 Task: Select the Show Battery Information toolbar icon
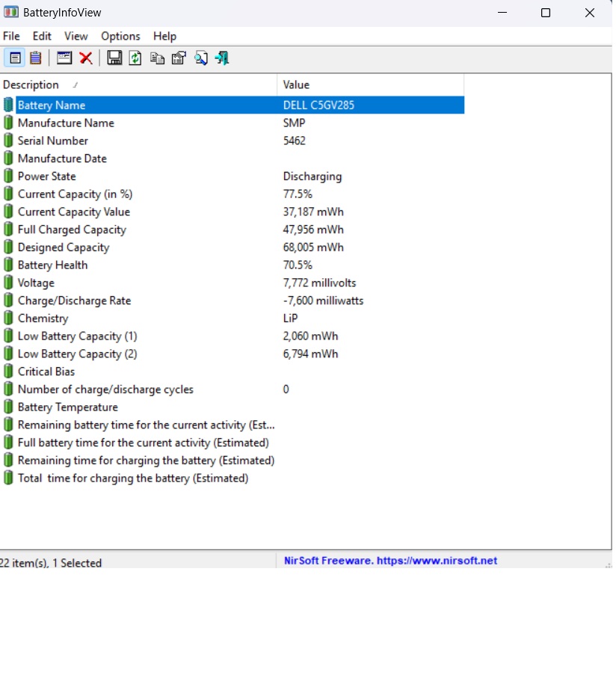pos(15,58)
